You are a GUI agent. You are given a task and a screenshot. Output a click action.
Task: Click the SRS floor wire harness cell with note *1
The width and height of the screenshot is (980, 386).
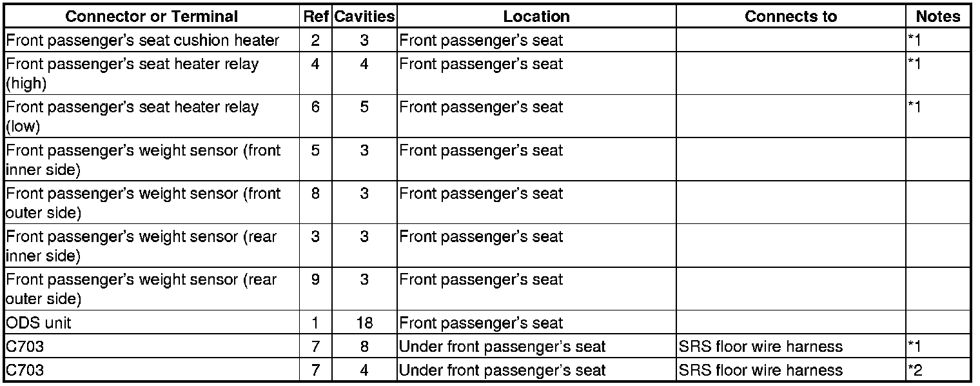coord(790,346)
